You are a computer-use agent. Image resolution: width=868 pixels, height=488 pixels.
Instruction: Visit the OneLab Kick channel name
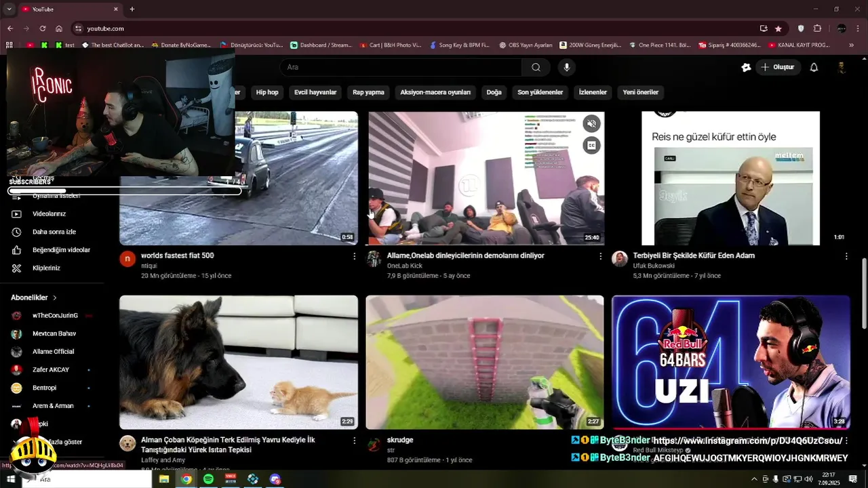tap(405, 266)
